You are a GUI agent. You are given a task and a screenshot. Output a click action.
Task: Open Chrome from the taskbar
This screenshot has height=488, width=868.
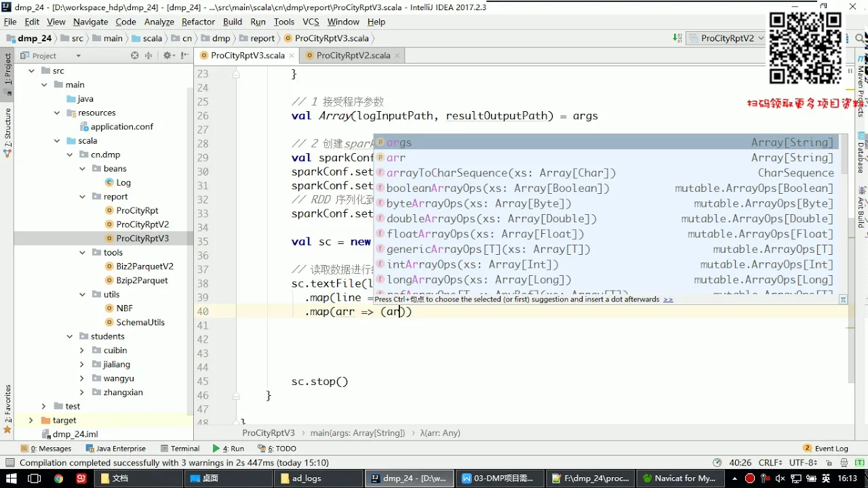(58, 478)
